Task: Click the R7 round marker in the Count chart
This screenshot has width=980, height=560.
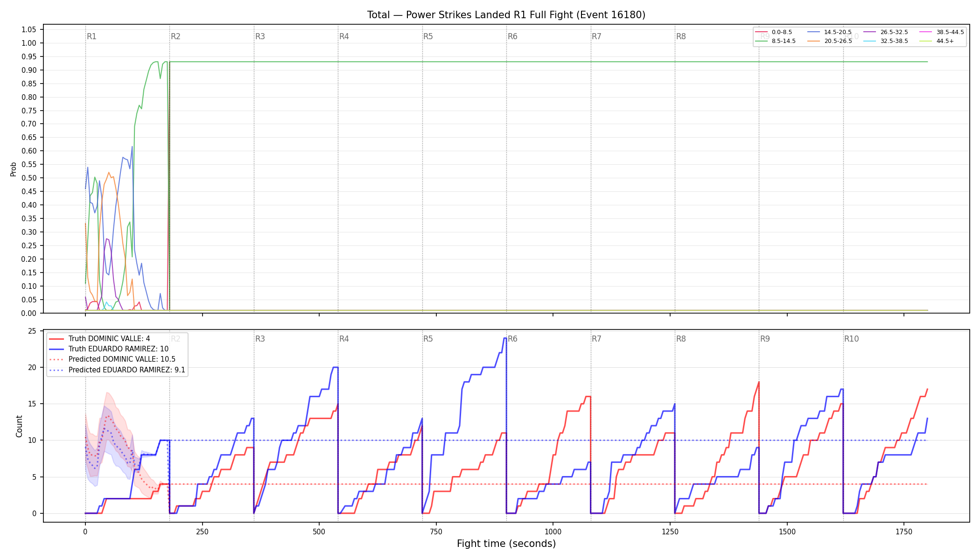Action: click(596, 339)
